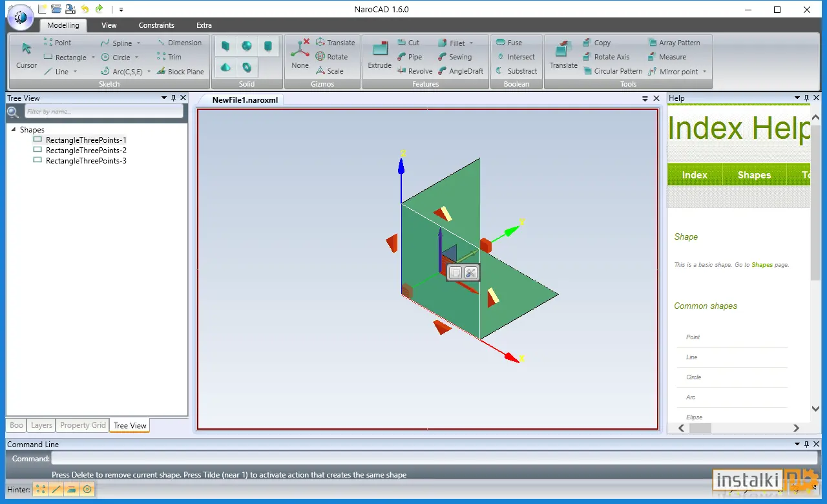This screenshot has width=827, height=504.
Task: Select the Mirror point tool
Action: point(673,72)
